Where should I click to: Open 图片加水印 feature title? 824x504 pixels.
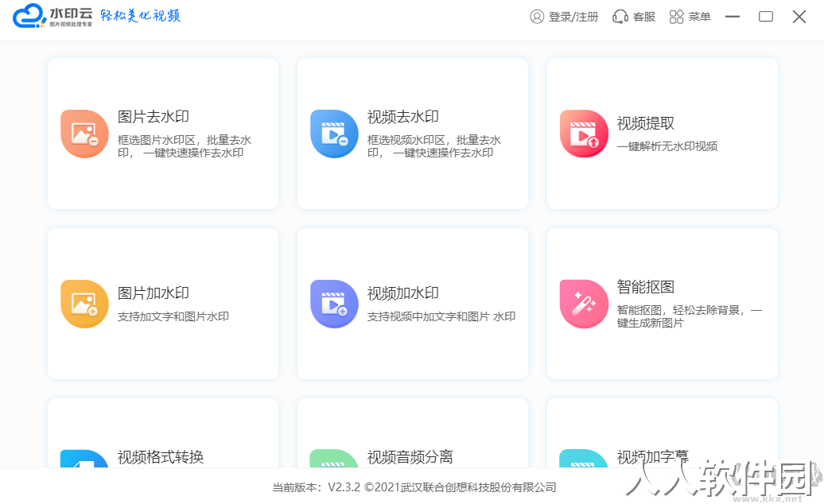153,293
